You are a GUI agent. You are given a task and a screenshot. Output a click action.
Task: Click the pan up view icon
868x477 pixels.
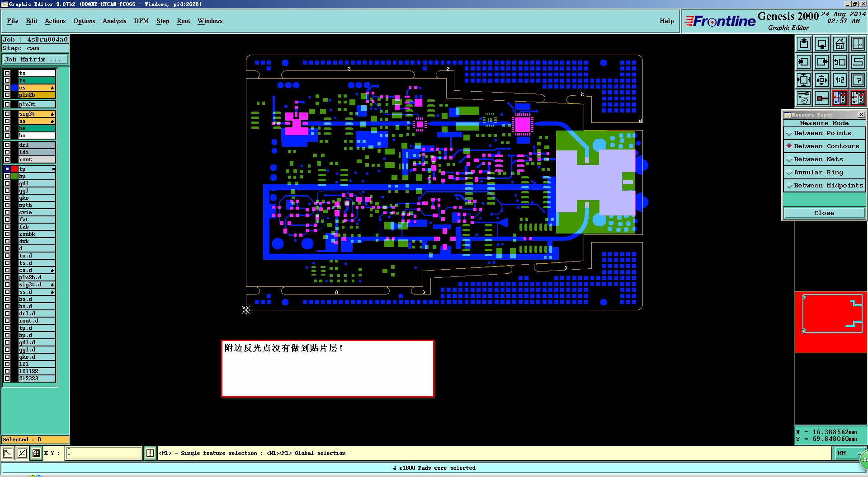point(804,44)
